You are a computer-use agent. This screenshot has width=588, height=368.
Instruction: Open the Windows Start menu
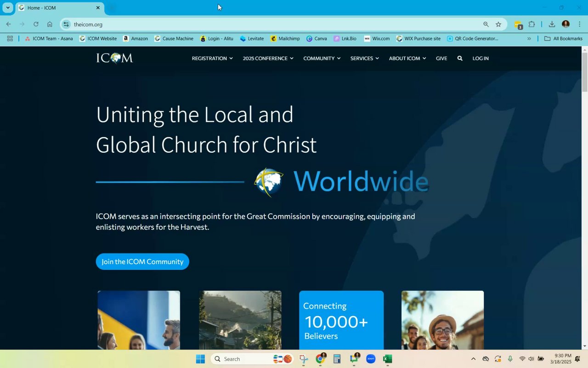(x=200, y=359)
